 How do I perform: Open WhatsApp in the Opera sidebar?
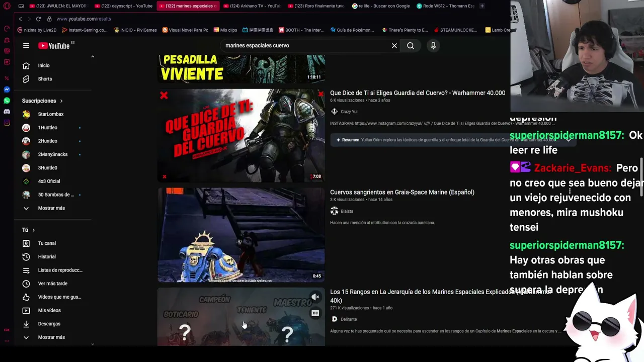pyautogui.click(x=7, y=101)
